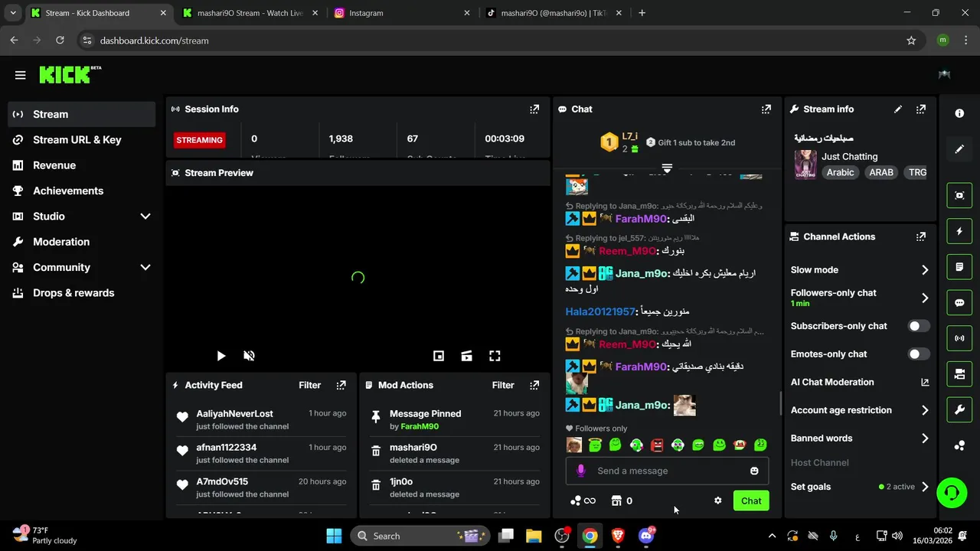Screen dimensions: 980x551
Task: Open Chrome tab search dropdown
Action: tap(13, 13)
